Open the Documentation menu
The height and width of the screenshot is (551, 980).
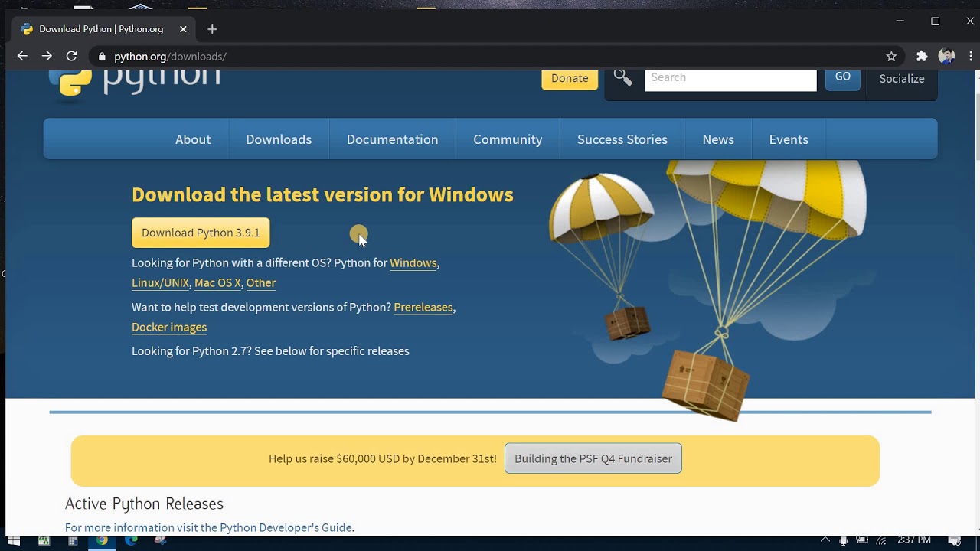tap(392, 139)
